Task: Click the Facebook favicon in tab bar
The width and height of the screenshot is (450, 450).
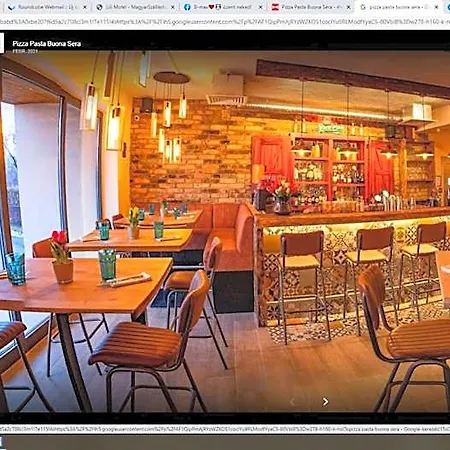Action: coord(187,7)
